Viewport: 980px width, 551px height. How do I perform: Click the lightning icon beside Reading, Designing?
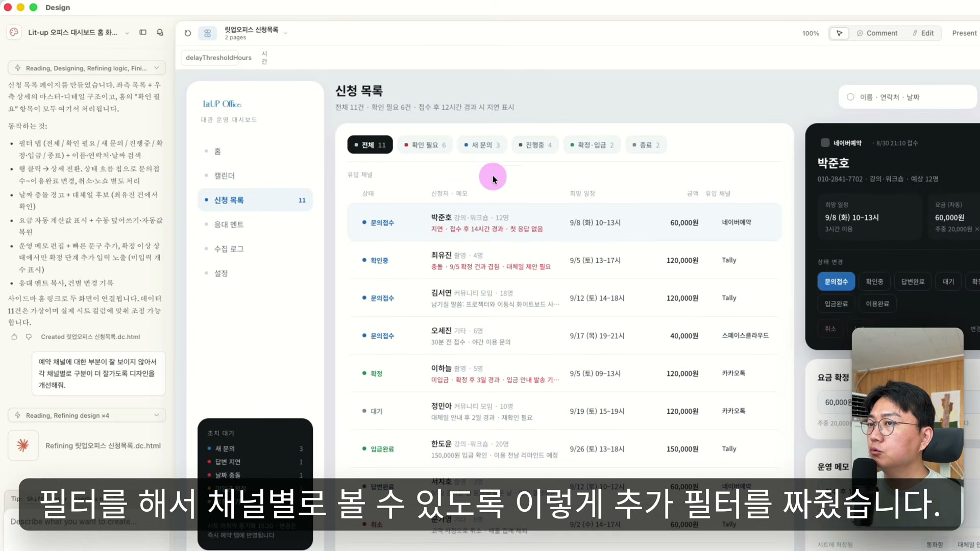point(18,68)
